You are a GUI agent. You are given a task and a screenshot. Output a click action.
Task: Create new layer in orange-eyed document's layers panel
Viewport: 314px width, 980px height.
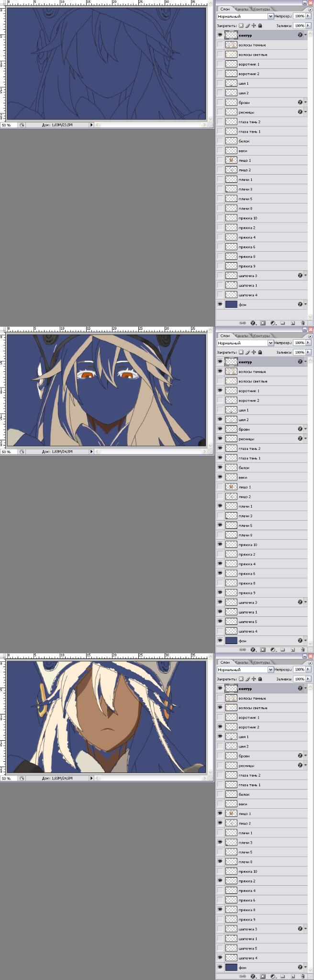[x=292, y=650]
